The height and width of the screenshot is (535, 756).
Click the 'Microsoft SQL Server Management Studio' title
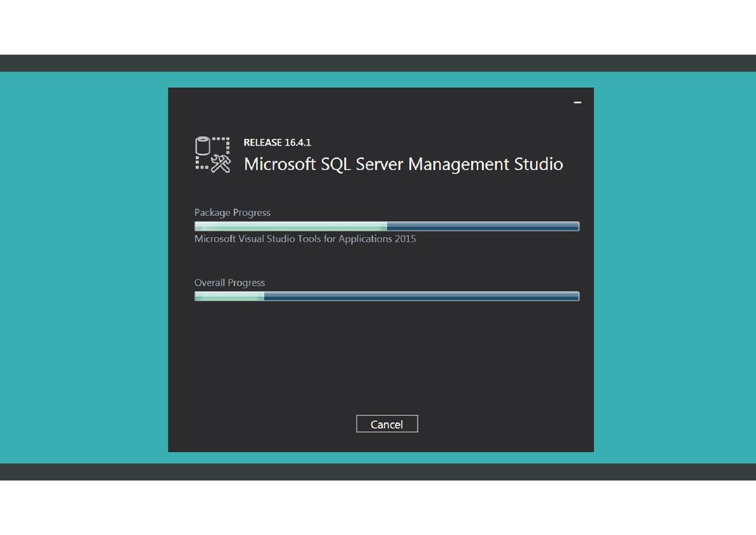[x=403, y=165]
